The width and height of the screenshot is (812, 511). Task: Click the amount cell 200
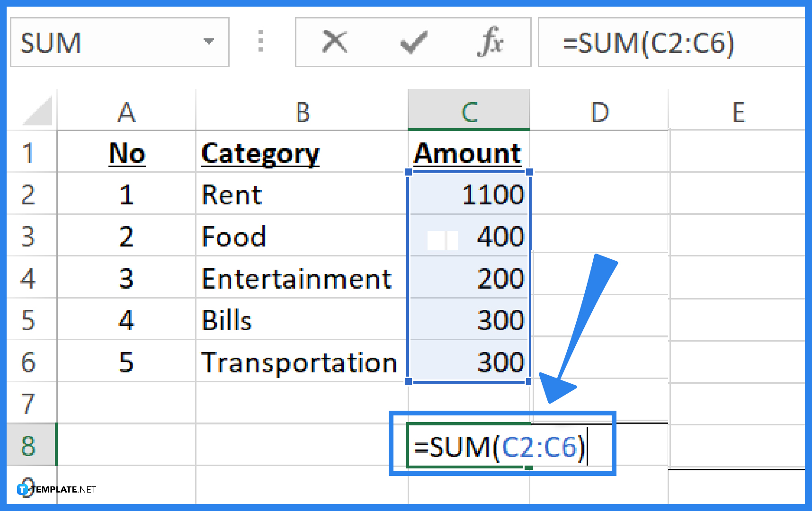pyautogui.click(x=469, y=278)
